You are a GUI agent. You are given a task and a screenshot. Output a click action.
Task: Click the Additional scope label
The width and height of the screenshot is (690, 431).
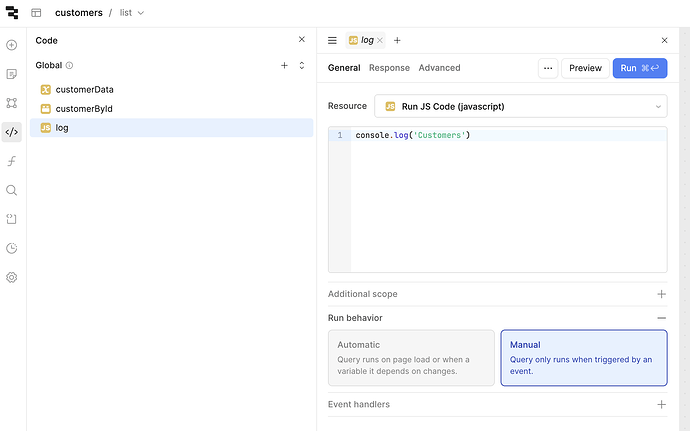363,294
